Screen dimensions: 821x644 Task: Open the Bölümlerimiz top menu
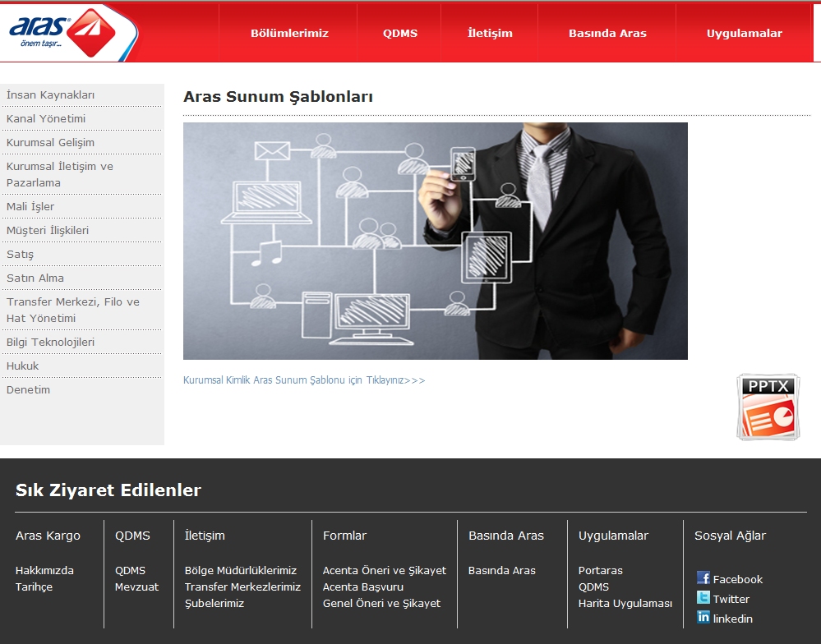click(289, 34)
